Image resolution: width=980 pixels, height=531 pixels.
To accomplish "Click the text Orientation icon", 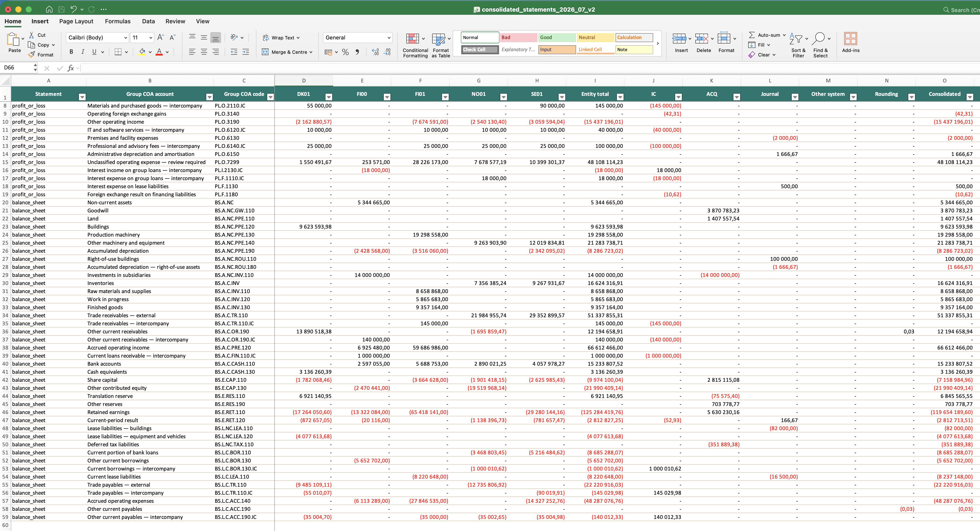I will (x=234, y=37).
